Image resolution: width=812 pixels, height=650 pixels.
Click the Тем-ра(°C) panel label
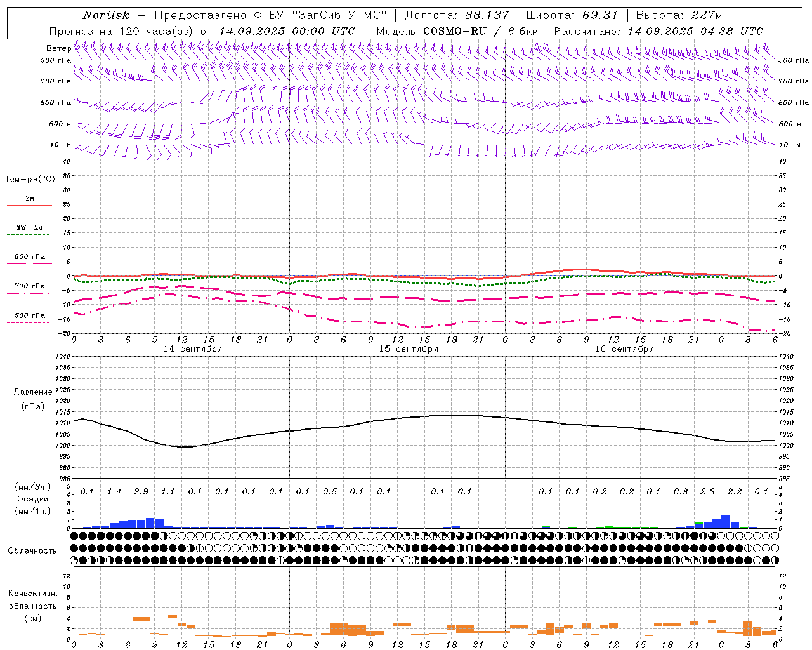[30, 180]
